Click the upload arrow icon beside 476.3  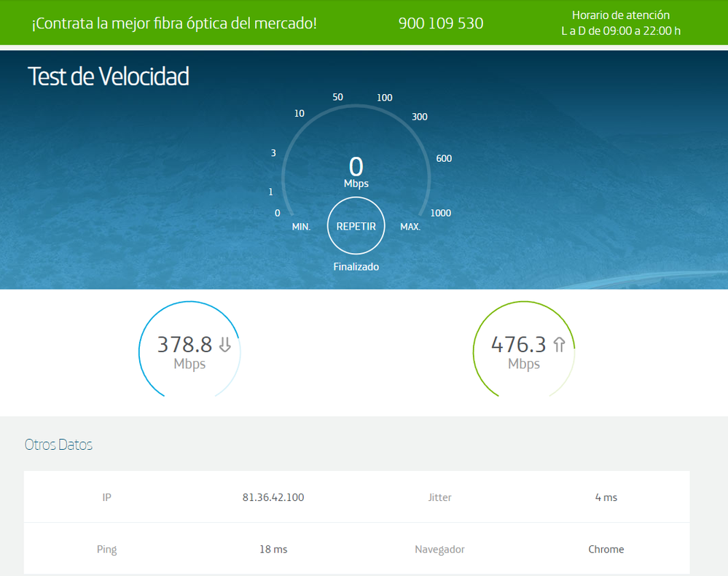pyautogui.click(x=559, y=344)
